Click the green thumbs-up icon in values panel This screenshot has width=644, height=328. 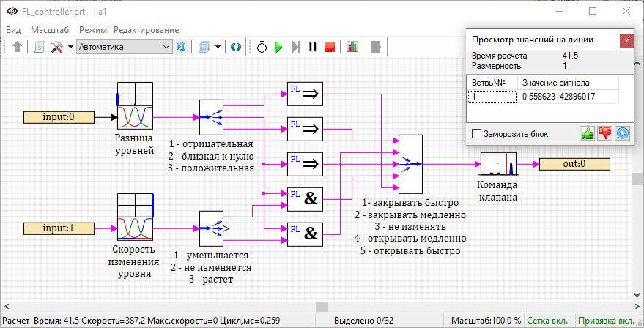coord(587,133)
